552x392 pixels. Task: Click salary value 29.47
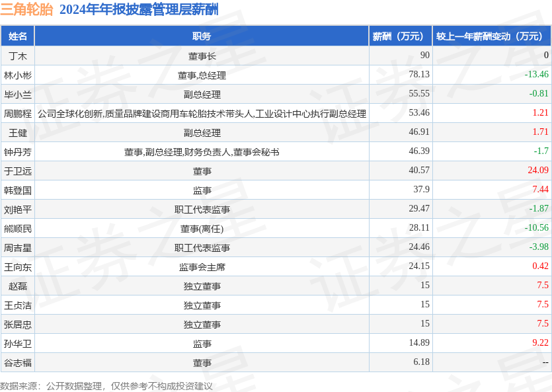(x=419, y=208)
